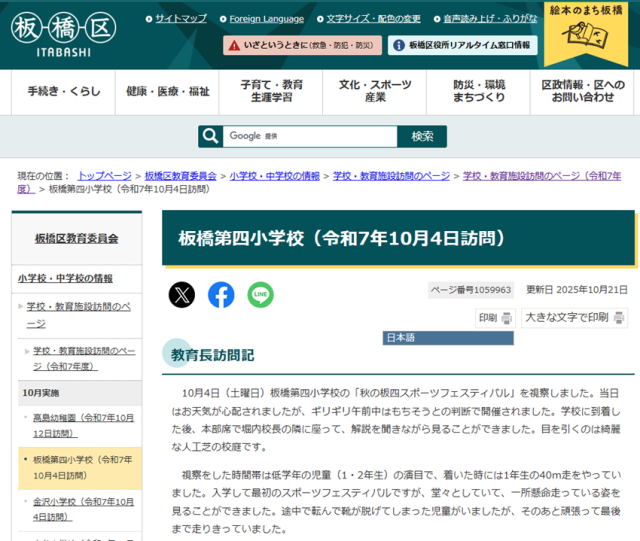Click the search magnifier icon
The width and height of the screenshot is (640, 541).
[210, 136]
